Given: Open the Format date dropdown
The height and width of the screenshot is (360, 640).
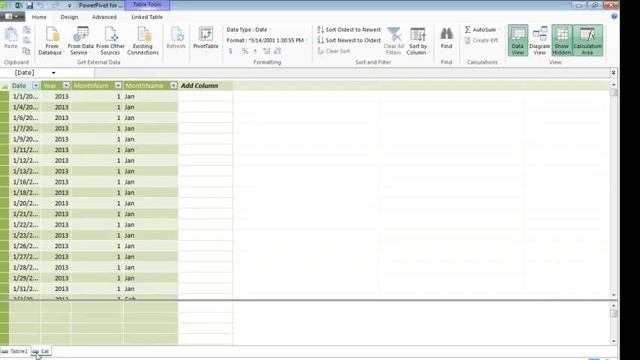Looking at the screenshot, I should [x=267, y=40].
